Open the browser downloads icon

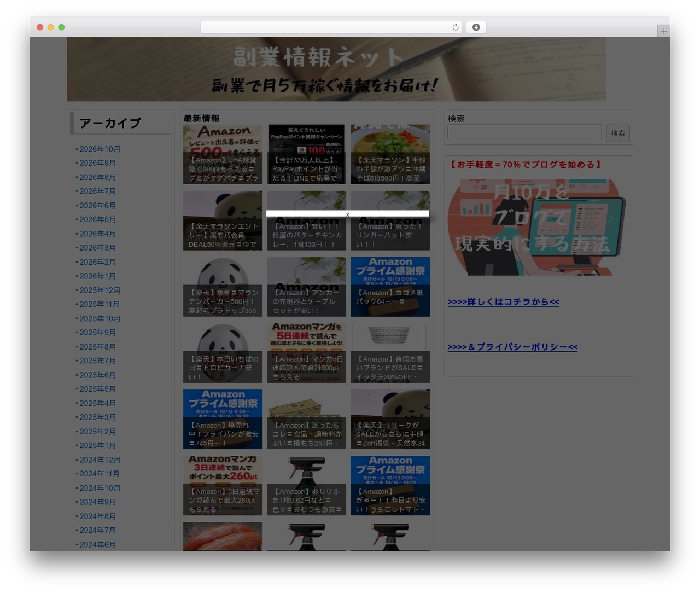[476, 27]
